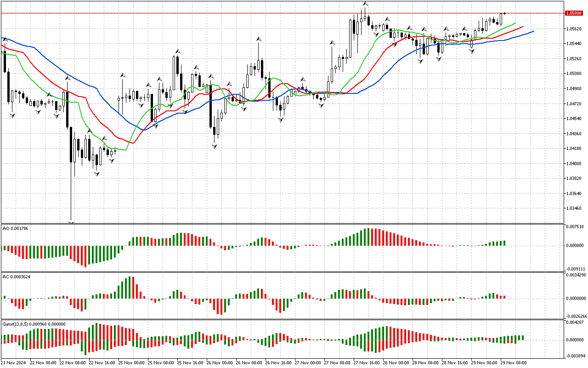588x368 pixels.
Task: Click the 1.05080 price axis value
Action: click(x=575, y=74)
